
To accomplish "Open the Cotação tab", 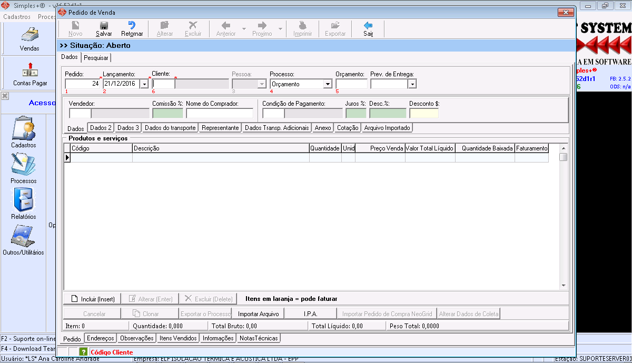I will [348, 128].
